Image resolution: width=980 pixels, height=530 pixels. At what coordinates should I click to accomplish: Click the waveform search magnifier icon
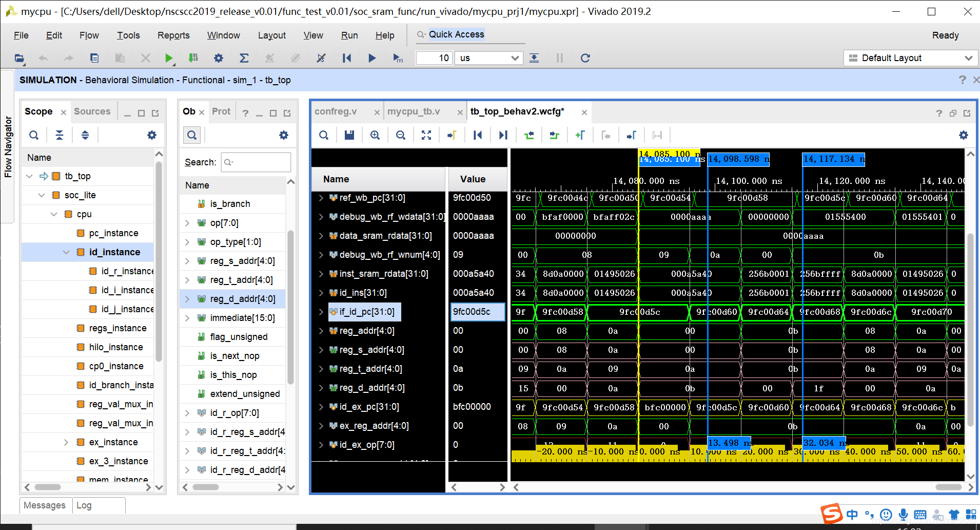[x=324, y=135]
